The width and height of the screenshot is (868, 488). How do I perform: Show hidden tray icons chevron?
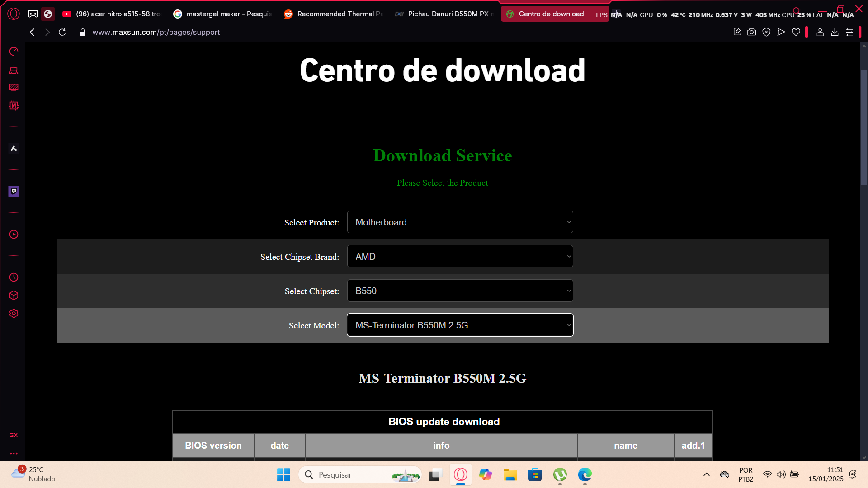pyautogui.click(x=706, y=474)
